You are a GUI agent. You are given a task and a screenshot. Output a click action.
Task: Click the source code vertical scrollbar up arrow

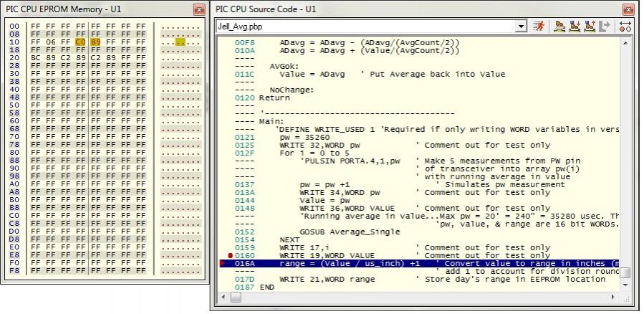(x=625, y=43)
